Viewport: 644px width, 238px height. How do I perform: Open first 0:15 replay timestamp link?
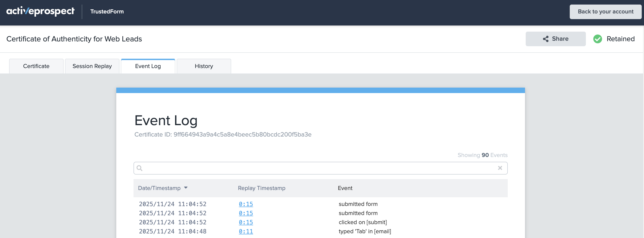click(x=246, y=204)
